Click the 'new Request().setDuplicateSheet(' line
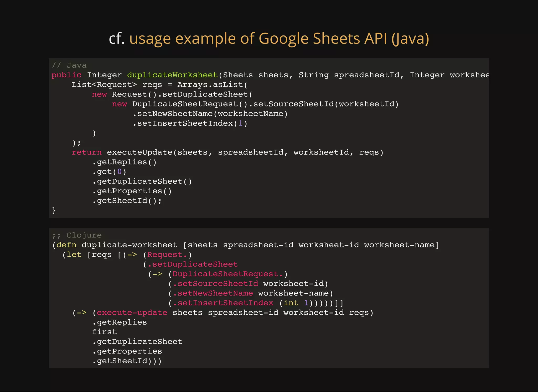Screen dimensions: 538x392 pyautogui.click(x=172, y=94)
